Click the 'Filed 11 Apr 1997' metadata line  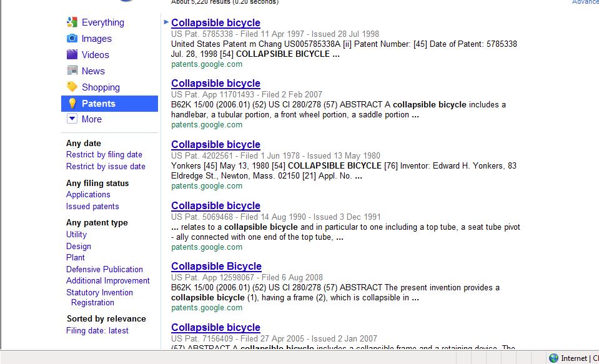tap(275, 34)
